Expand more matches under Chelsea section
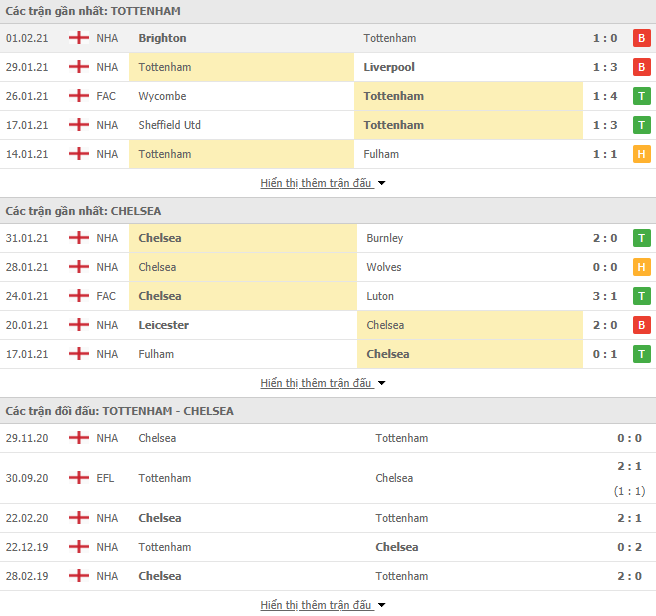The width and height of the screenshot is (656, 616). [x=323, y=383]
